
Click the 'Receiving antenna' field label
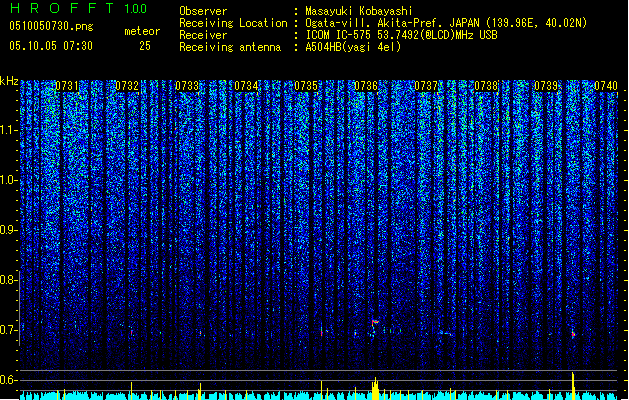coord(230,47)
